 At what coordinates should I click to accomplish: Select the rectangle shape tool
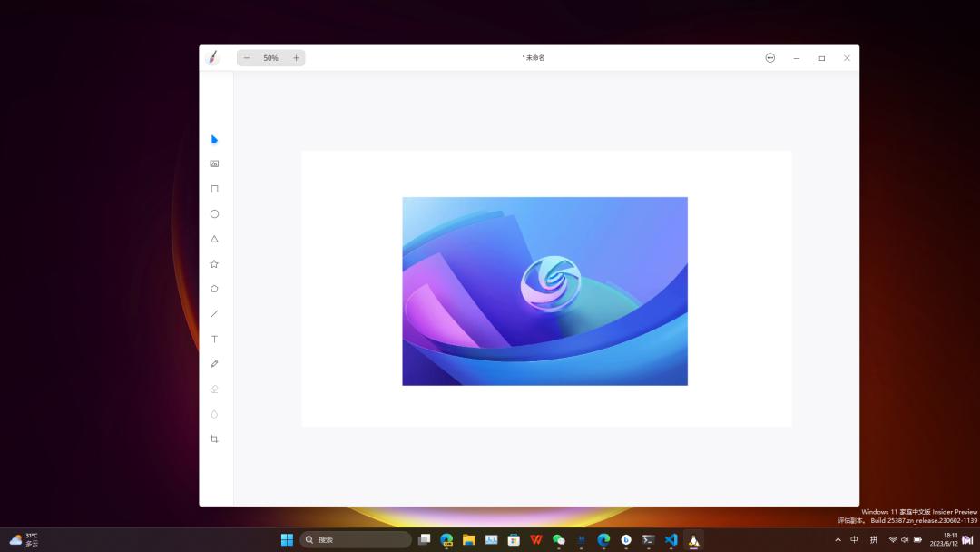click(x=214, y=188)
